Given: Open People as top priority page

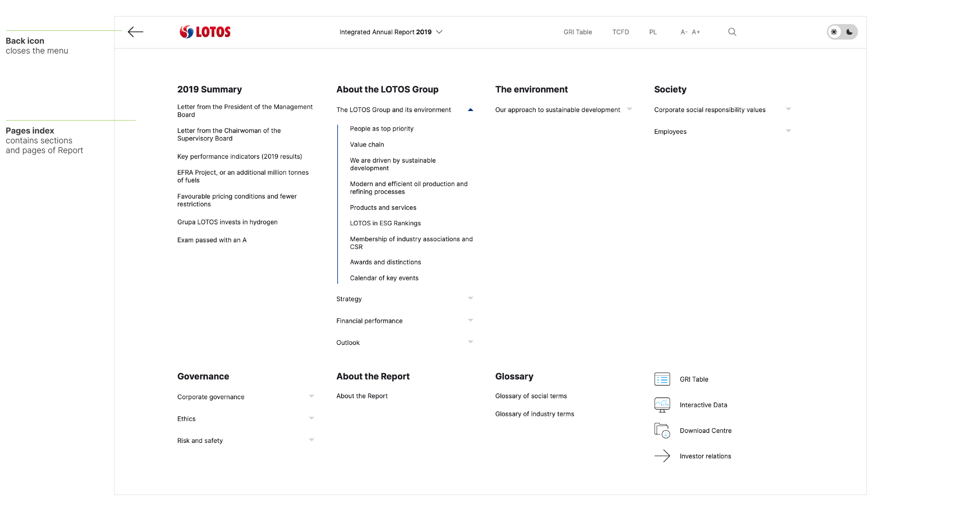Looking at the screenshot, I should (x=382, y=129).
